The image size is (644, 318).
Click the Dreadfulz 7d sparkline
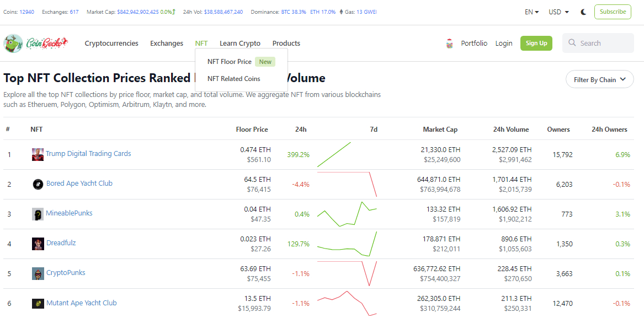pyautogui.click(x=347, y=244)
